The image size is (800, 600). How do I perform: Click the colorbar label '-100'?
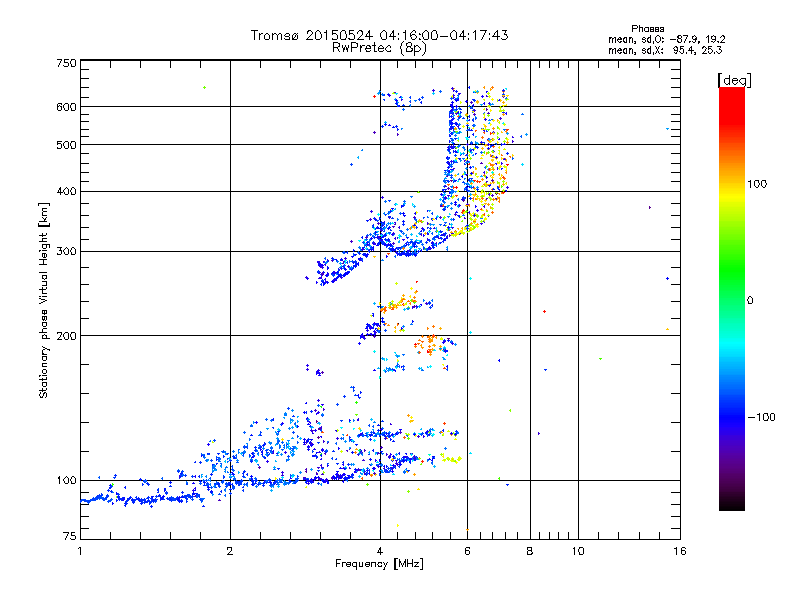tap(761, 417)
